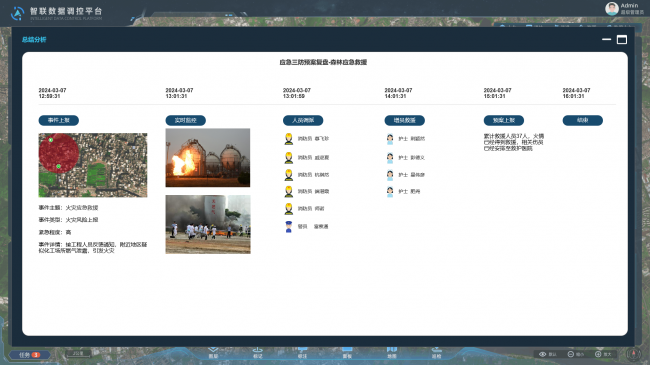Toggle the eye default-view icon
The image size is (650, 365).
pyautogui.click(x=542, y=354)
